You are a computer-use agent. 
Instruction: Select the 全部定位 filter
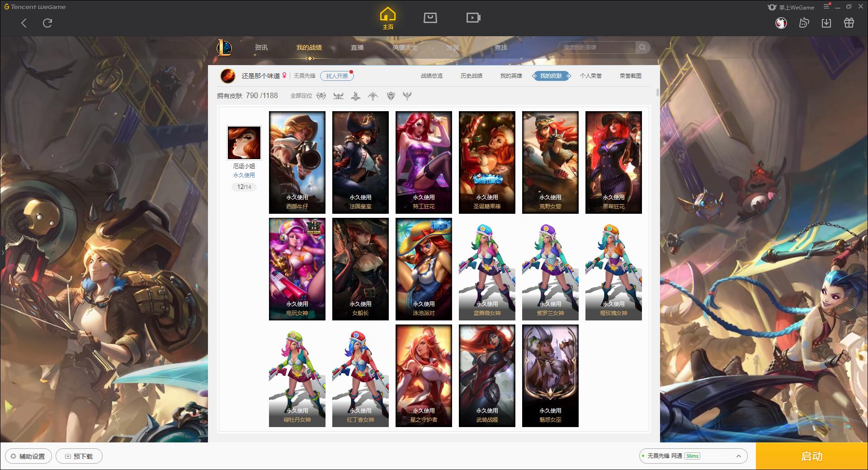tap(301, 96)
